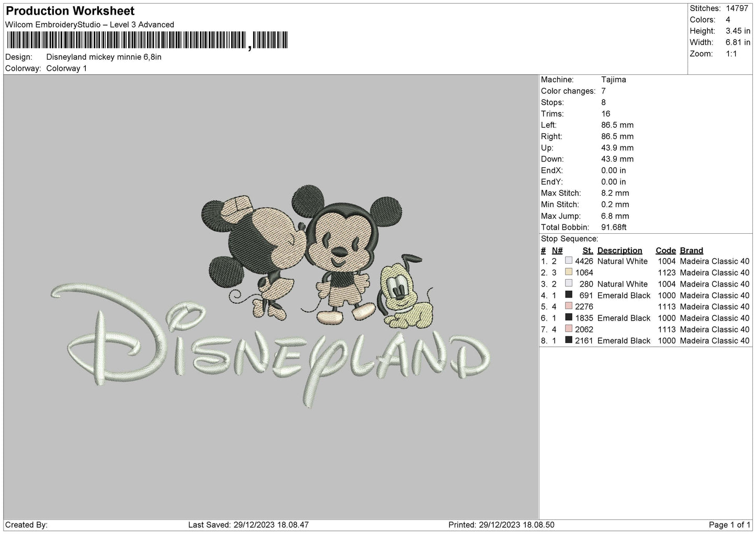Click the Color changes value '7'
Image resolution: width=756 pixels, height=534 pixels.
click(x=604, y=91)
